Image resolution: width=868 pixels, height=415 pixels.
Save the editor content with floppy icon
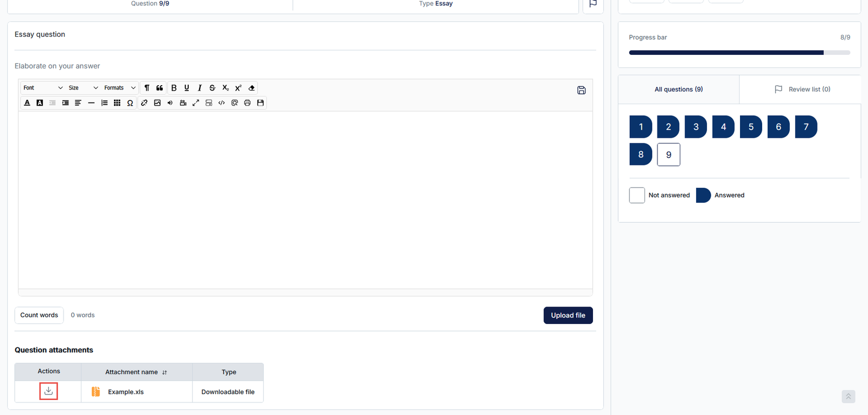coord(260,103)
